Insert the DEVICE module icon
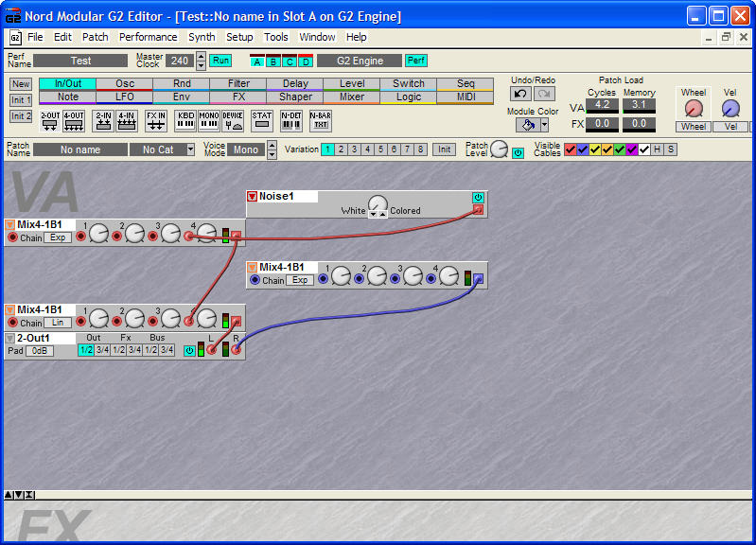Screen dimensions: 756x545 233,120
